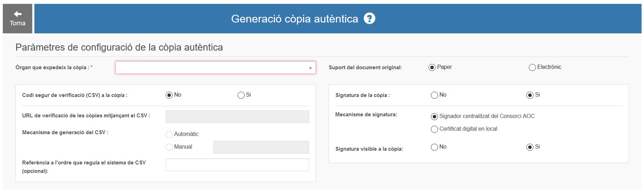The image size is (644, 189).
Task: Choose Si for CSV verification code
Action: pos(241,95)
